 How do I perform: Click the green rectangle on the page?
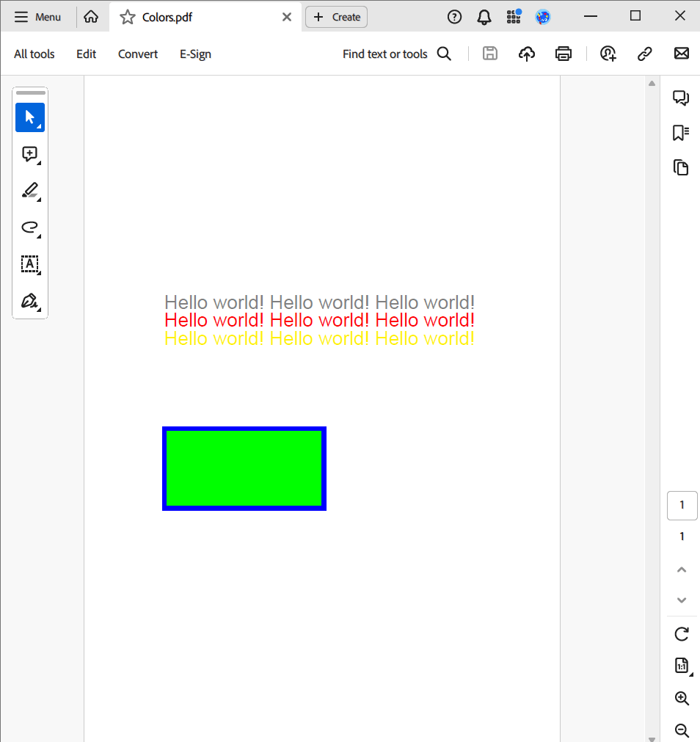[x=244, y=468]
